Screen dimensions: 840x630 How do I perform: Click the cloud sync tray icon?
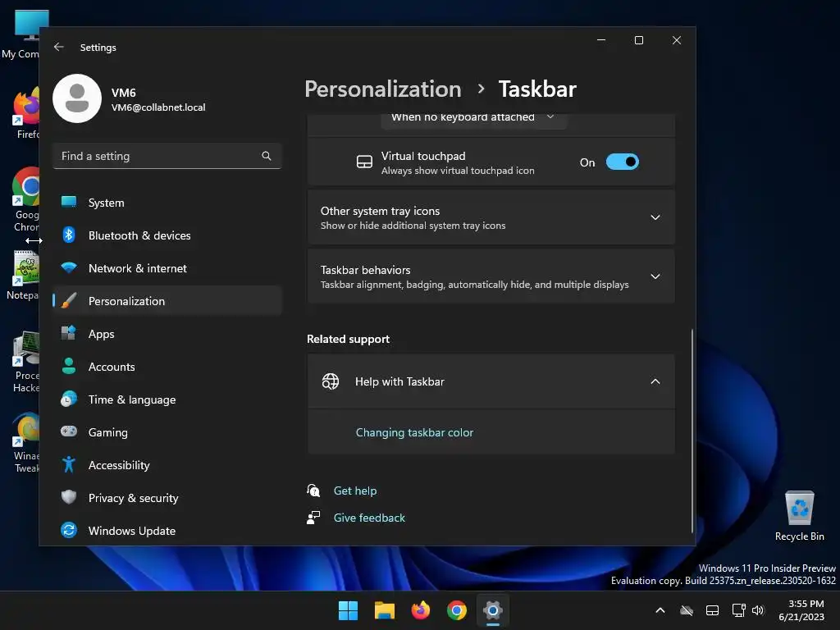point(687,610)
